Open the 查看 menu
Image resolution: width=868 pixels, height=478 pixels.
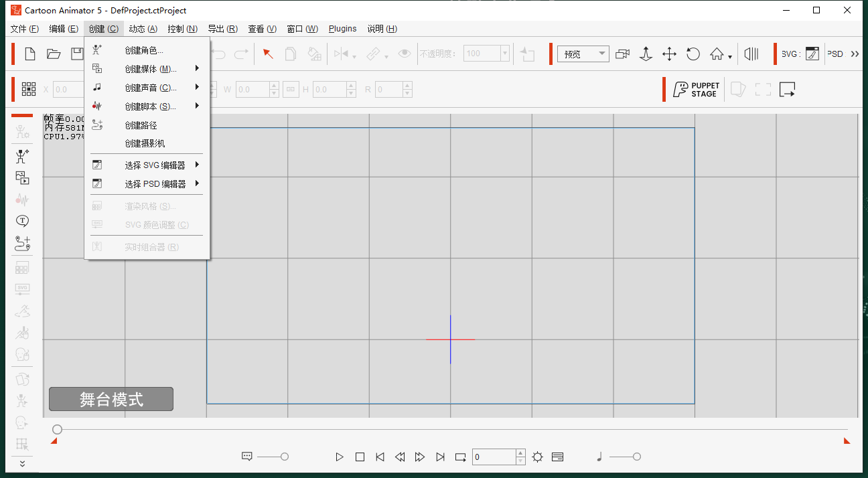point(263,29)
